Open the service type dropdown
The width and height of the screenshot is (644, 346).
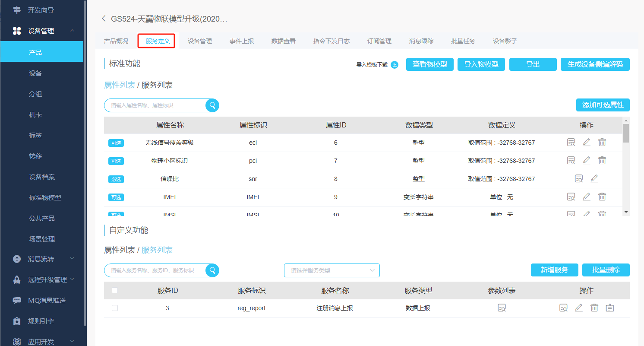tap(331, 270)
